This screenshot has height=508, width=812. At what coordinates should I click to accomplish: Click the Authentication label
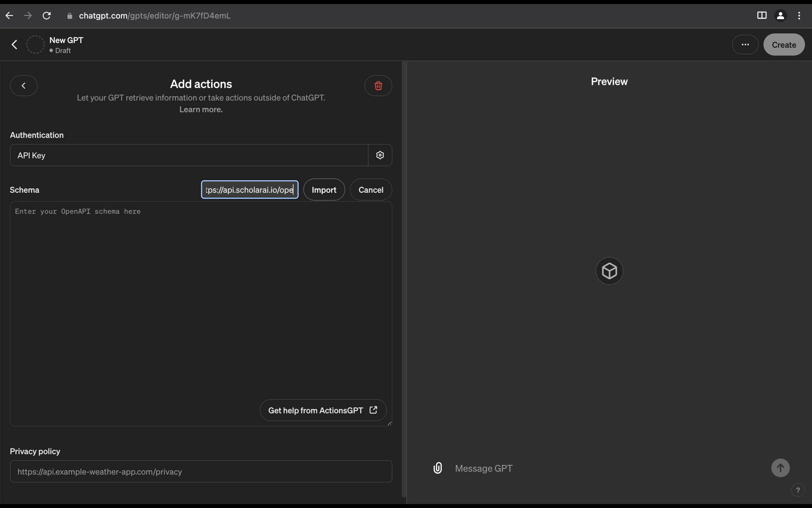(x=37, y=135)
